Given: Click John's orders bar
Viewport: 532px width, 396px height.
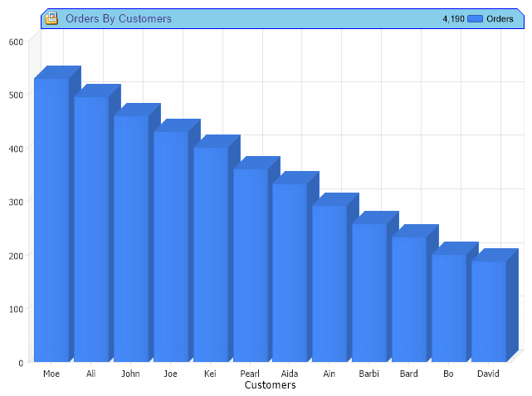Looking at the screenshot, I should pyautogui.click(x=131, y=239).
